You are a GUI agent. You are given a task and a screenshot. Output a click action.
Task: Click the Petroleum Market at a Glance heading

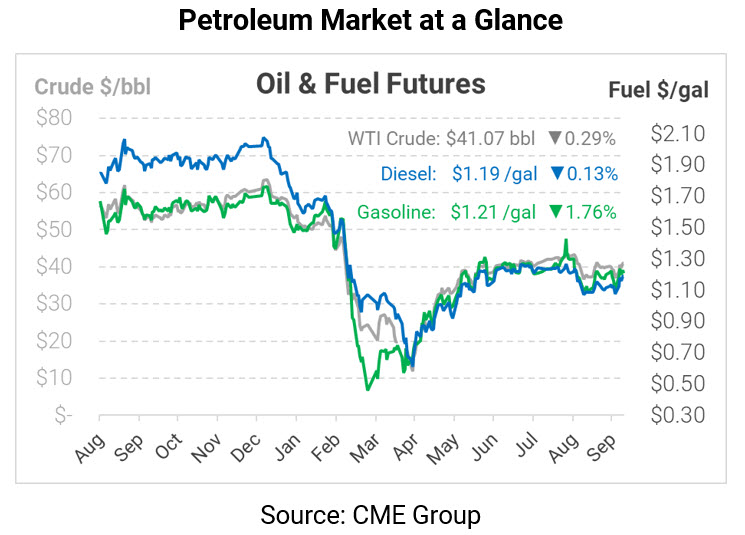[x=372, y=20]
